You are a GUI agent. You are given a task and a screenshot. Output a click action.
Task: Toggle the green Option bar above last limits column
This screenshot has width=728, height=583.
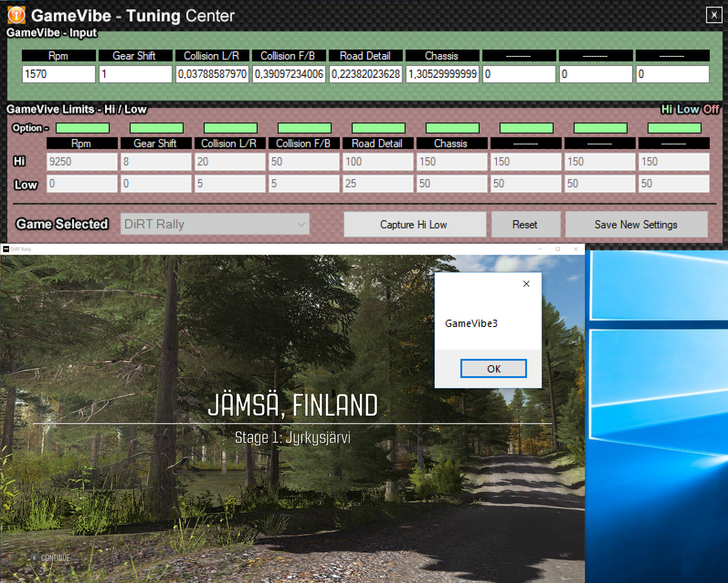pos(674,128)
